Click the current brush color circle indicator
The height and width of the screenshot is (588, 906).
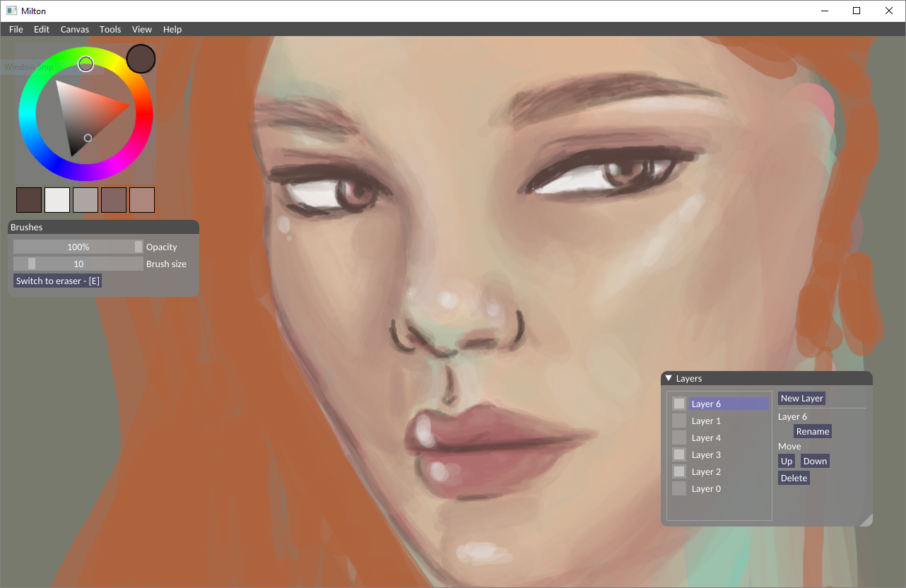[141, 58]
